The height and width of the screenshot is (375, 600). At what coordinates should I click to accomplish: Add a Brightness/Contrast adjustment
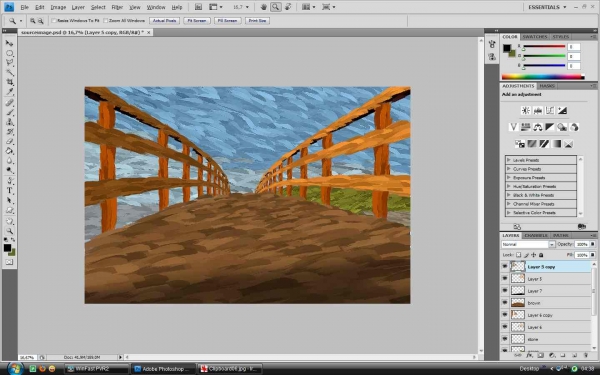point(525,111)
